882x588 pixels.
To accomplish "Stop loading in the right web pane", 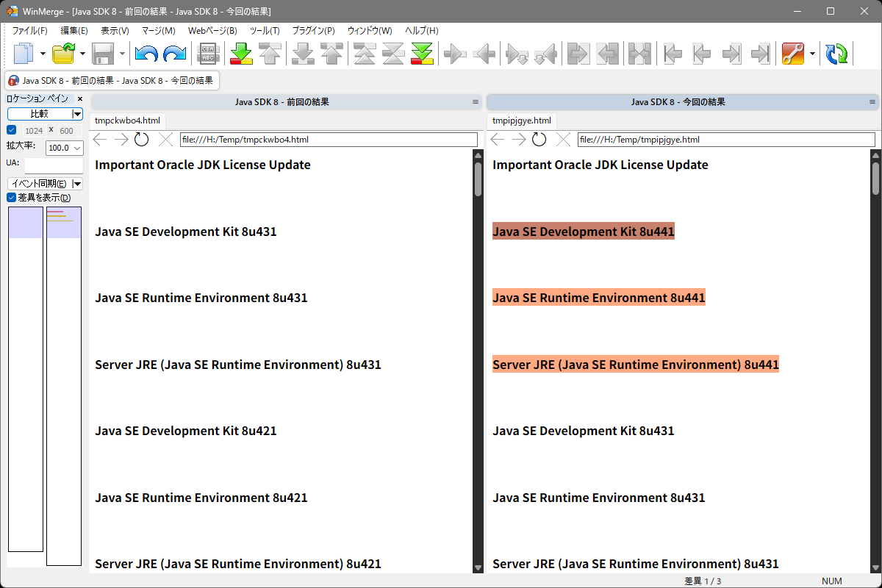I will (563, 140).
